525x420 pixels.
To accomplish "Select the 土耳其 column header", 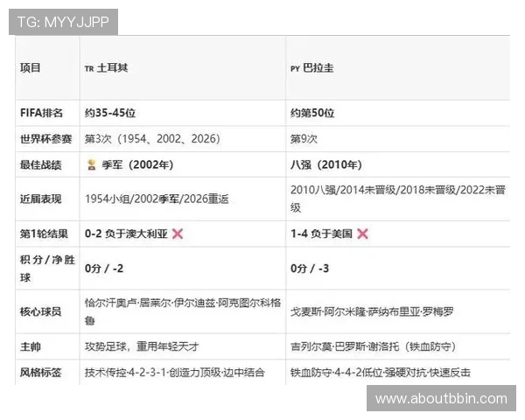I will 183,68.
